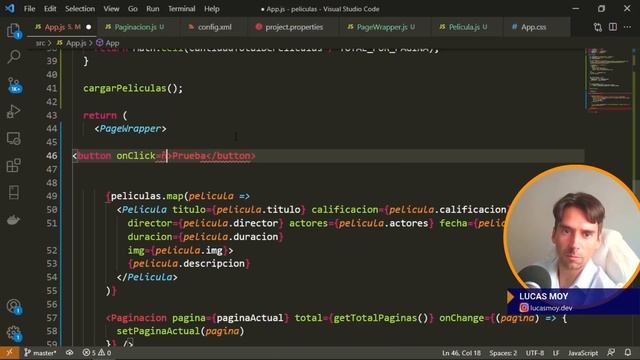Screen dimensions: 640x360
Task: Switch to the project.properties tab
Action: pos(293,27)
